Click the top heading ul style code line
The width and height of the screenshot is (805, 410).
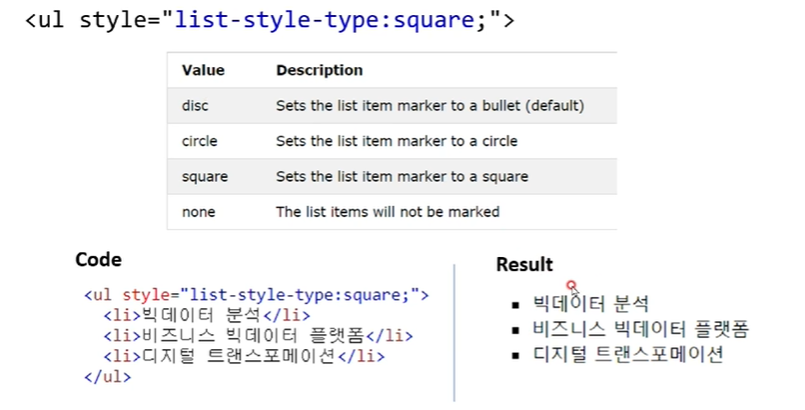[x=270, y=21]
